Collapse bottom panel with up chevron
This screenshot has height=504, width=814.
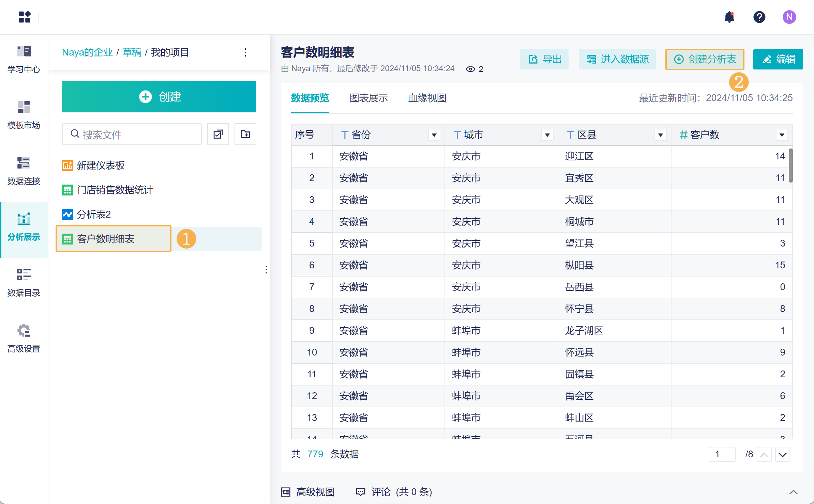pyautogui.click(x=794, y=492)
